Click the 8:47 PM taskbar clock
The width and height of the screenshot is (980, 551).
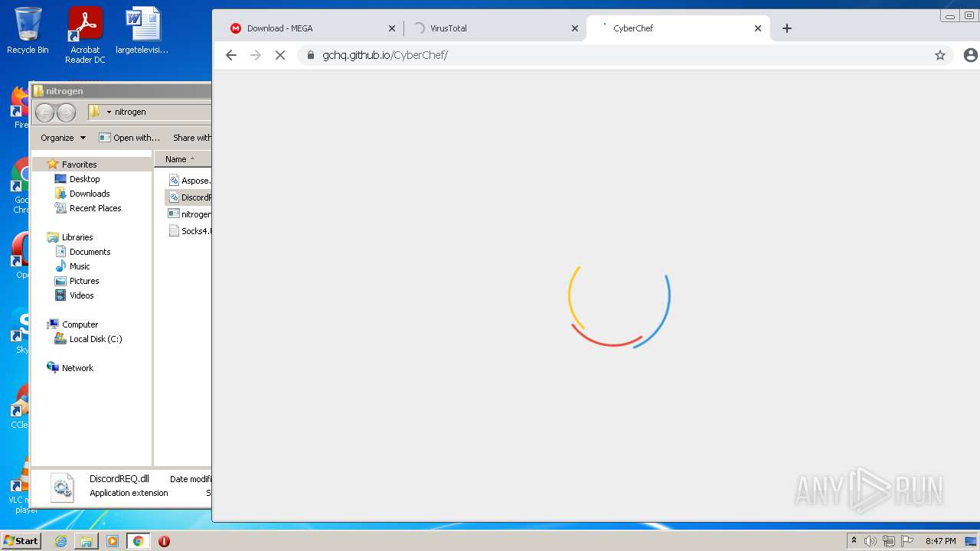tap(940, 541)
